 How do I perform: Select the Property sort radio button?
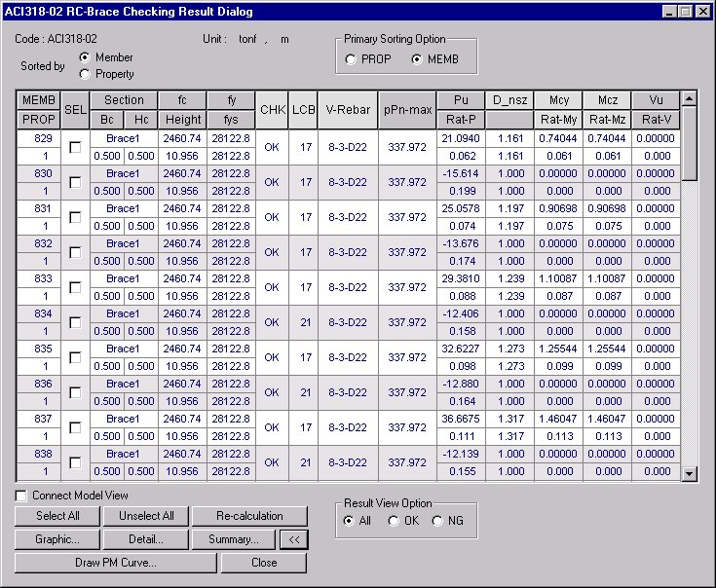pyautogui.click(x=85, y=74)
